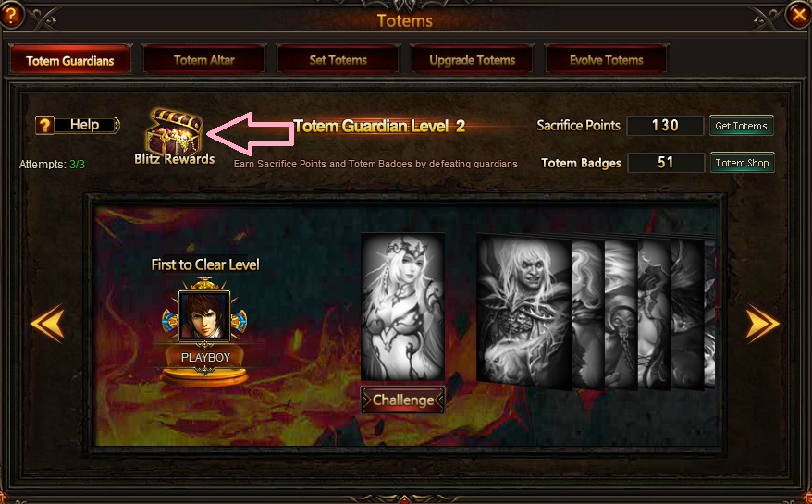Click the PLAYBOY name plate
812x504 pixels.
pos(205,357)
